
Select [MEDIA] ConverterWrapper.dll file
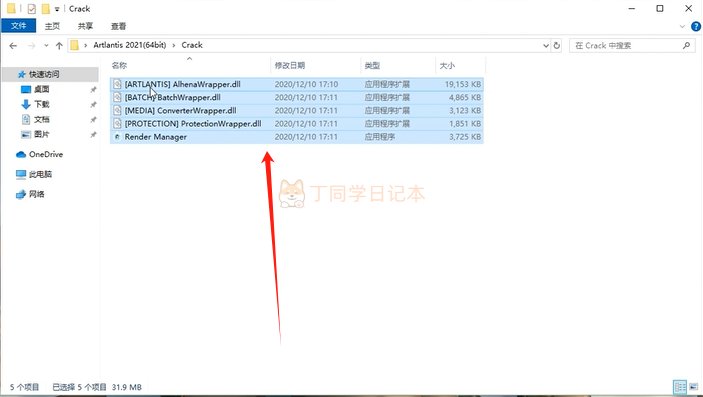[x=181, y=110]
